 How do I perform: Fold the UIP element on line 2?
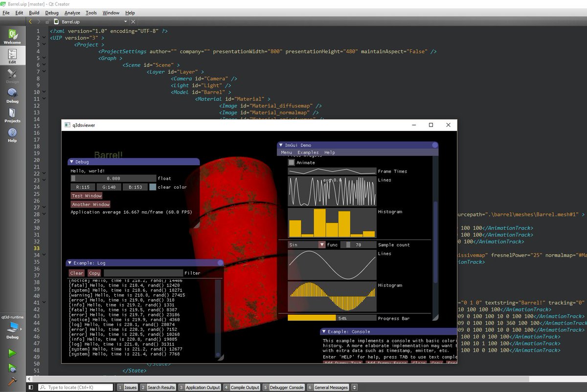pos(45,37)
